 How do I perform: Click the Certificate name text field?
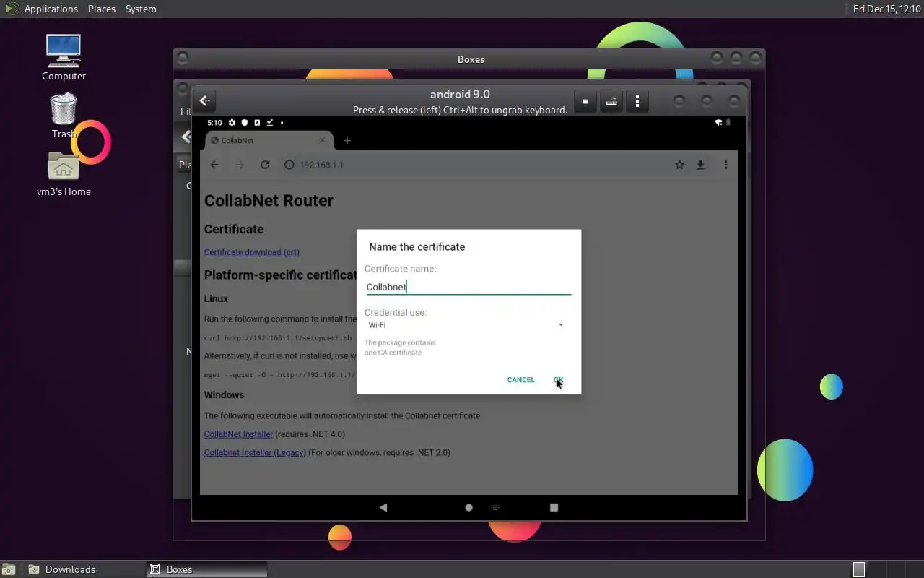tap(468, 287)
